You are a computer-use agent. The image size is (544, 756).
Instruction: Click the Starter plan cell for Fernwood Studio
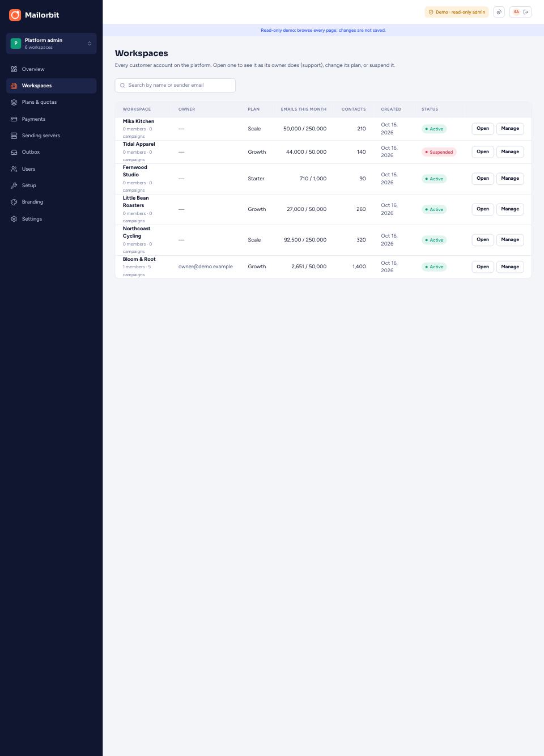coord(256,179)
